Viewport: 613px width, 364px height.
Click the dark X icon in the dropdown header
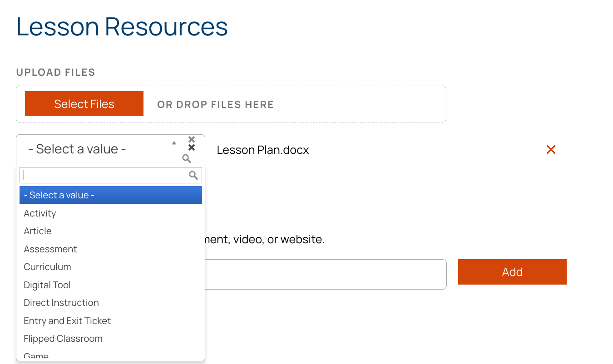click(x=192, y=148)
